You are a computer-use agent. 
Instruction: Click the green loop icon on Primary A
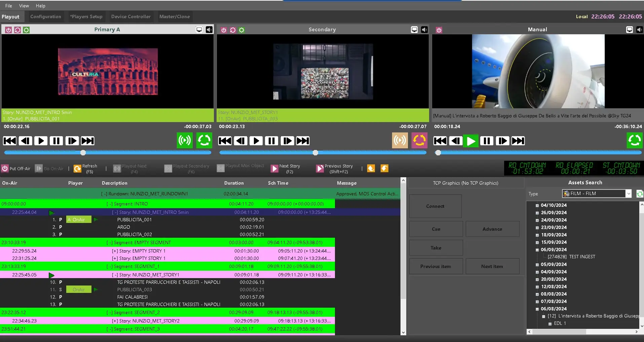tap(204, 140)
